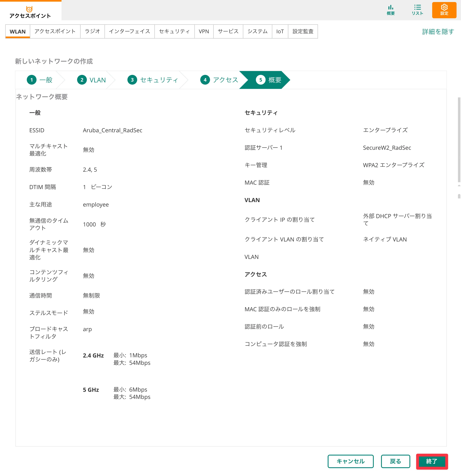Click the vertical scrollbar on the right
The height and width of the screenshot is (476, 461).
point(459,140)
